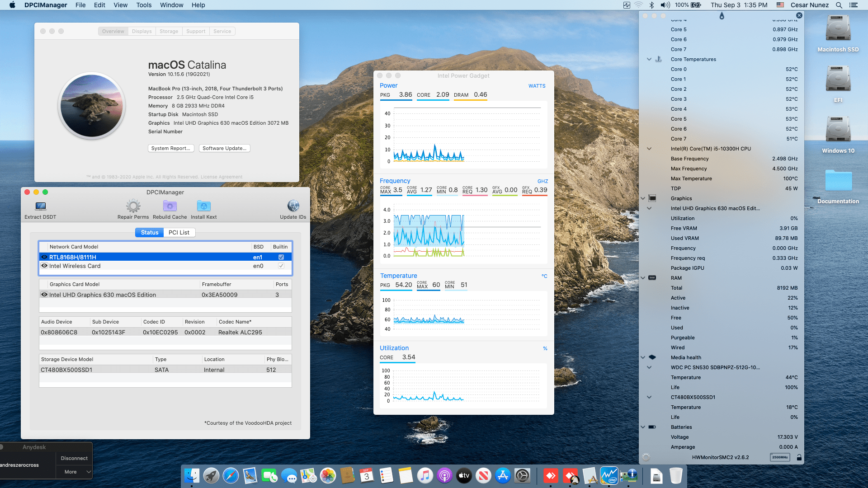Open Podcasts from the Dock

444,475
